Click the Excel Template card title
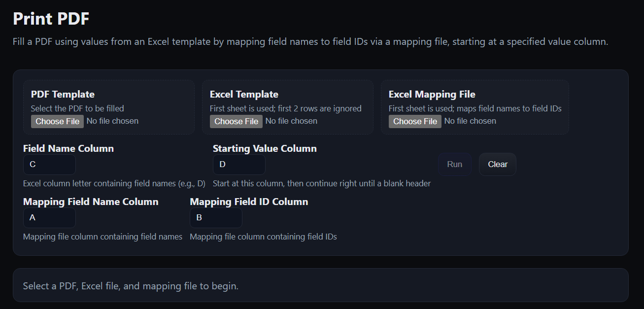 point(244,94)
